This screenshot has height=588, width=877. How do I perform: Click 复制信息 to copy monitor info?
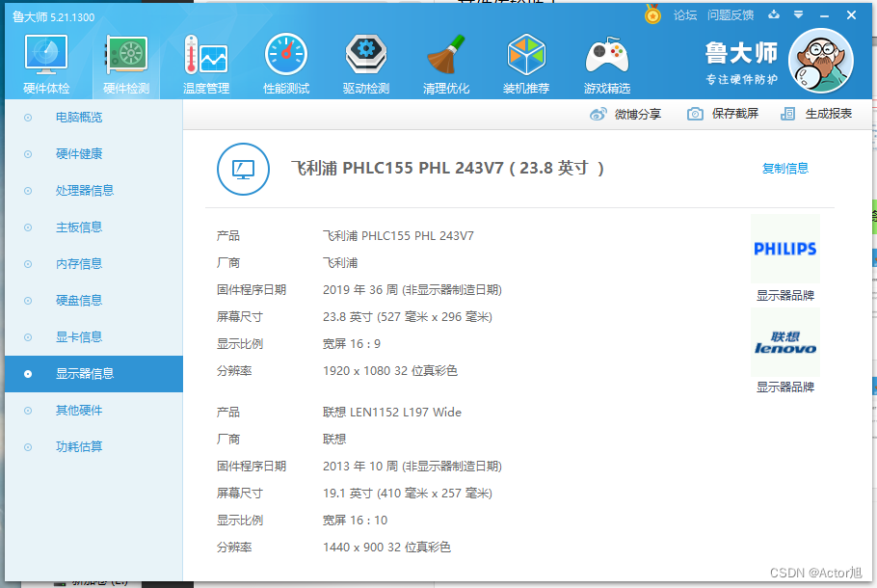(x=785, y=168)
